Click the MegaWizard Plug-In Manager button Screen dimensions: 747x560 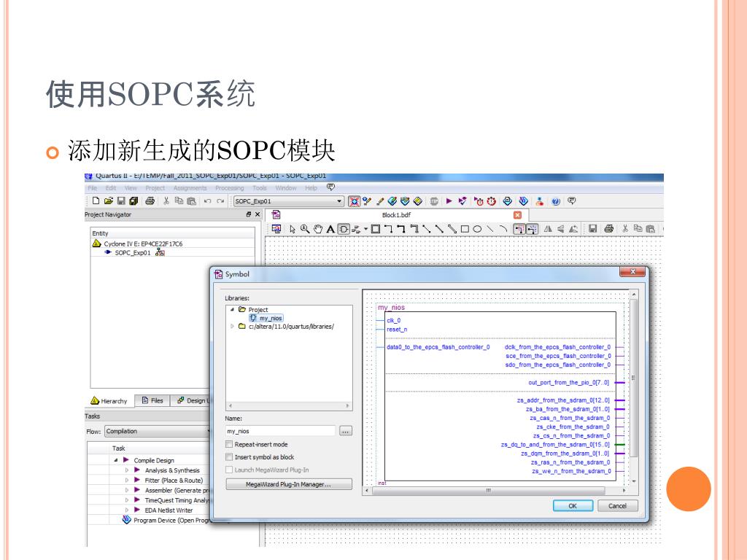point(289,484)
